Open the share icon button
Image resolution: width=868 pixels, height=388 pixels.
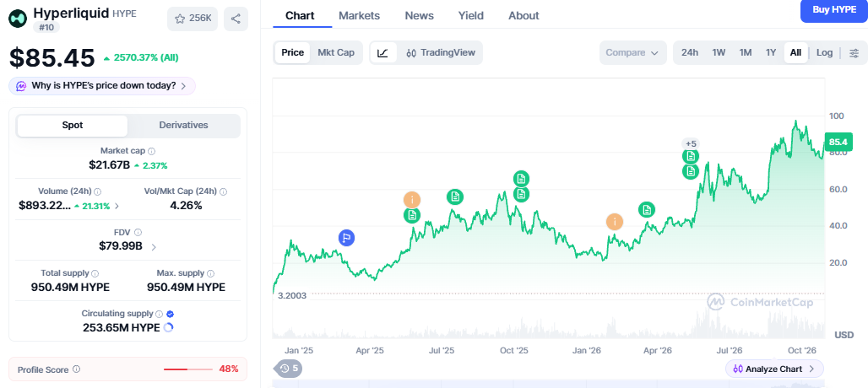coord(236,19)
